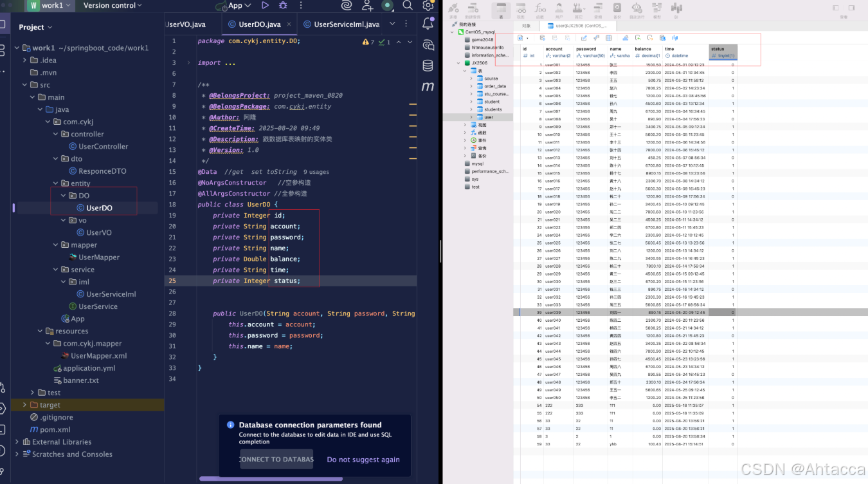Screen dimensions: 868x484
Task: Switch to Navicat Objects tab
Action: coord(526,26)
